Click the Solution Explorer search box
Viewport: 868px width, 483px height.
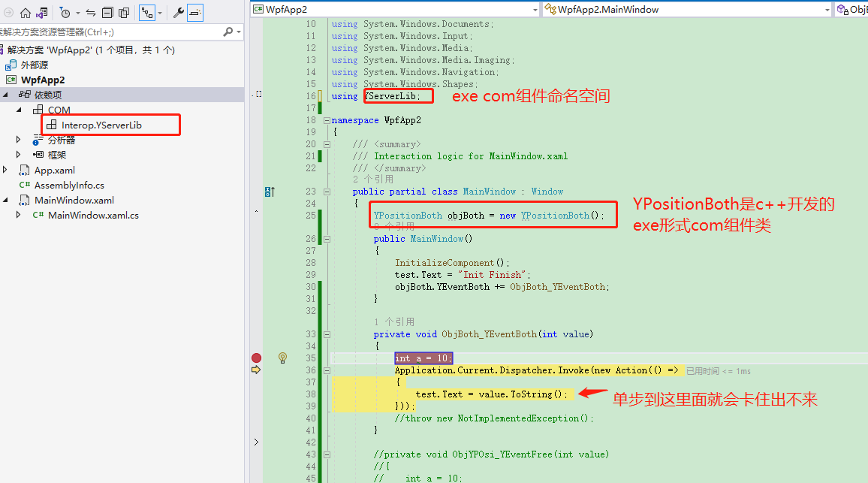tap(113, 32)
